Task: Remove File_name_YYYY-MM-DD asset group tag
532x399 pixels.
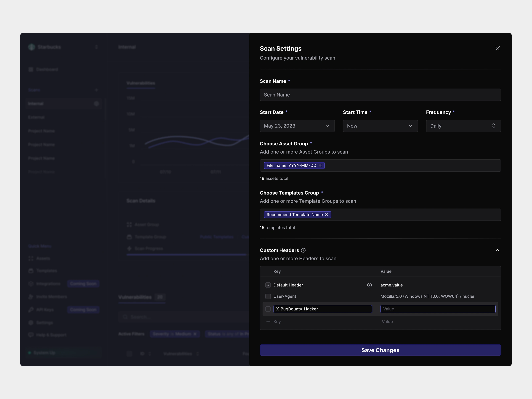Action: point(320,165)
